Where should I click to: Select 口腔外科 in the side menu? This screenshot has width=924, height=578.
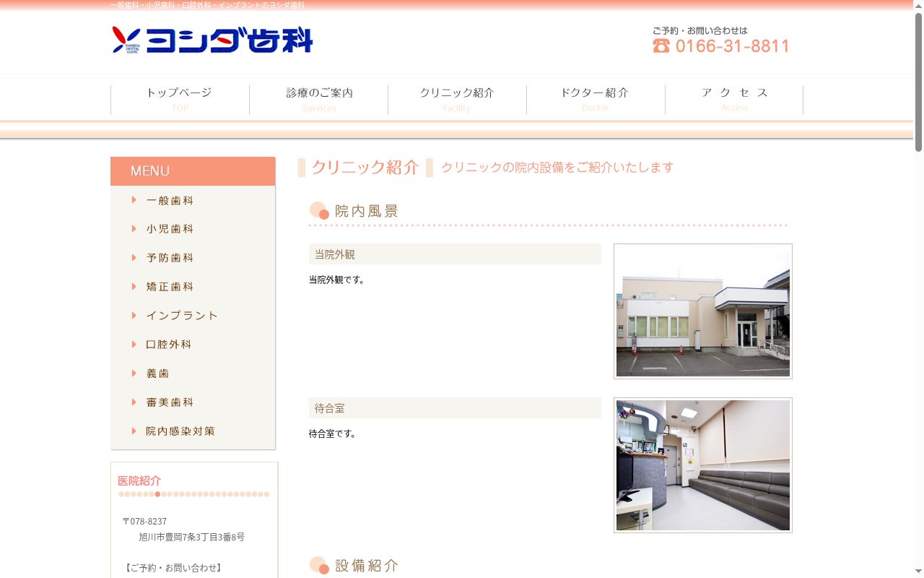(193, 345)
